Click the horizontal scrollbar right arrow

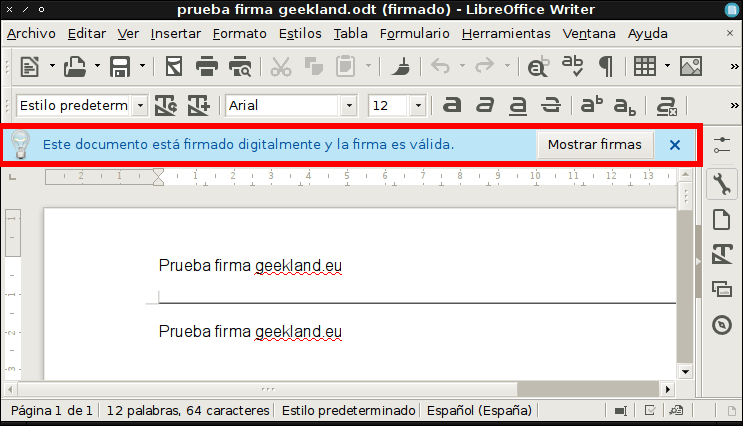668,390
